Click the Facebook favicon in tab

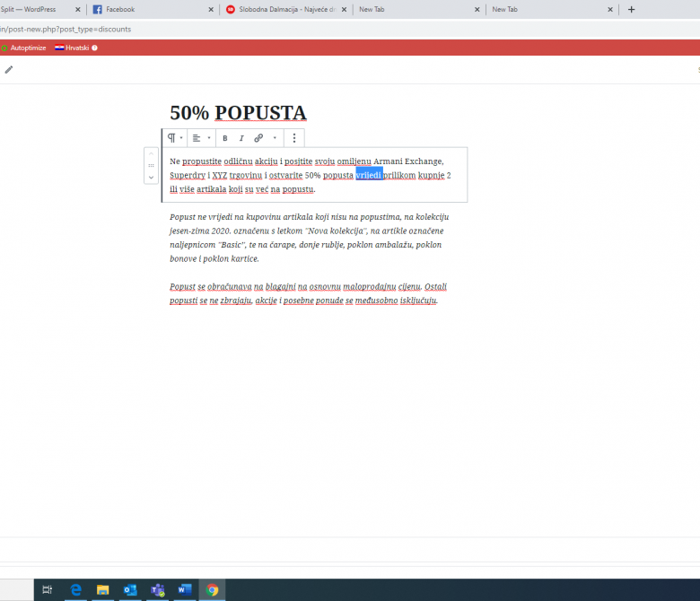[97, 9]
